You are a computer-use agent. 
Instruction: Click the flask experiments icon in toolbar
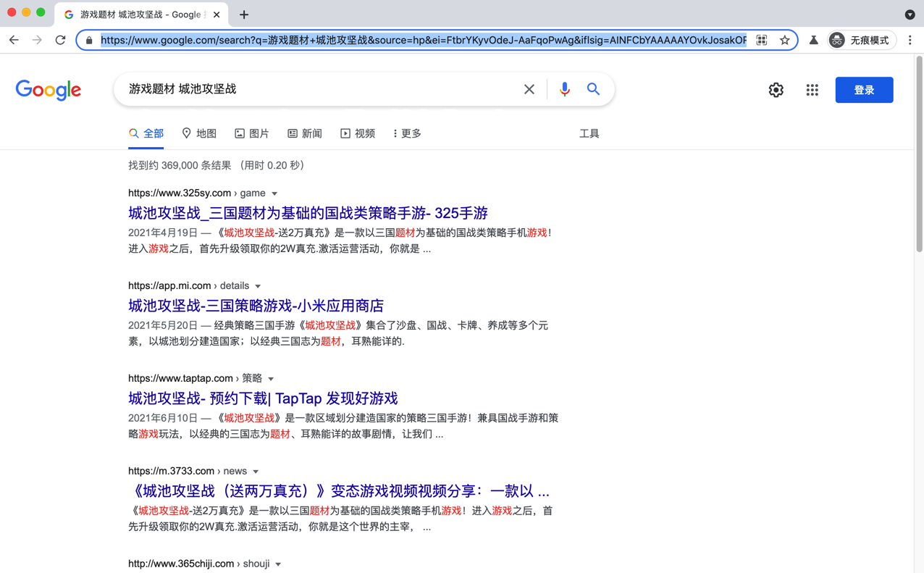click(813, 41)
